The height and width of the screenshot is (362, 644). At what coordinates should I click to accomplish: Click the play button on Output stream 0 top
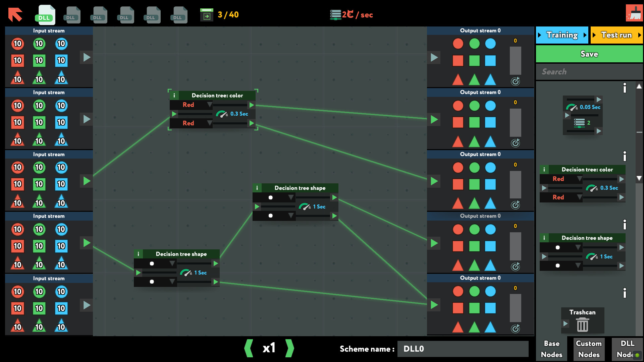(434, 57)
